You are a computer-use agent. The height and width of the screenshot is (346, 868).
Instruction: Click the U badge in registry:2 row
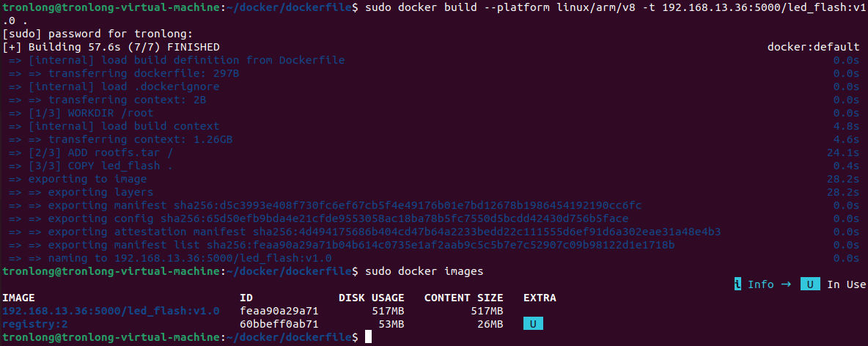pos(533,324)
